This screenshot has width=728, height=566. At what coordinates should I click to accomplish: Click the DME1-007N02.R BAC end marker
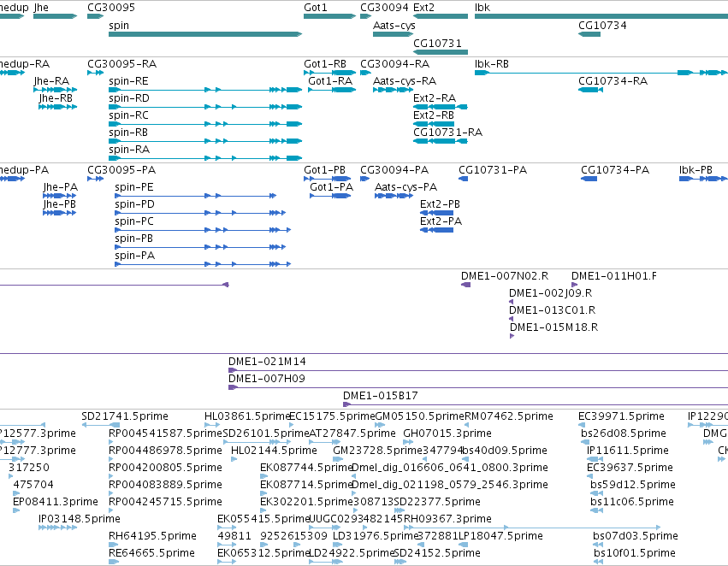pos(465,285)
